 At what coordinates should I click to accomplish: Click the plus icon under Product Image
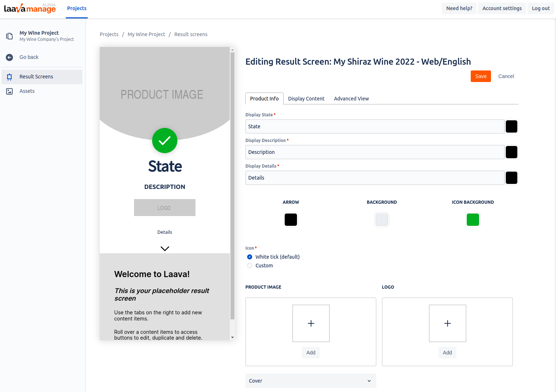[x=311, y=323]
